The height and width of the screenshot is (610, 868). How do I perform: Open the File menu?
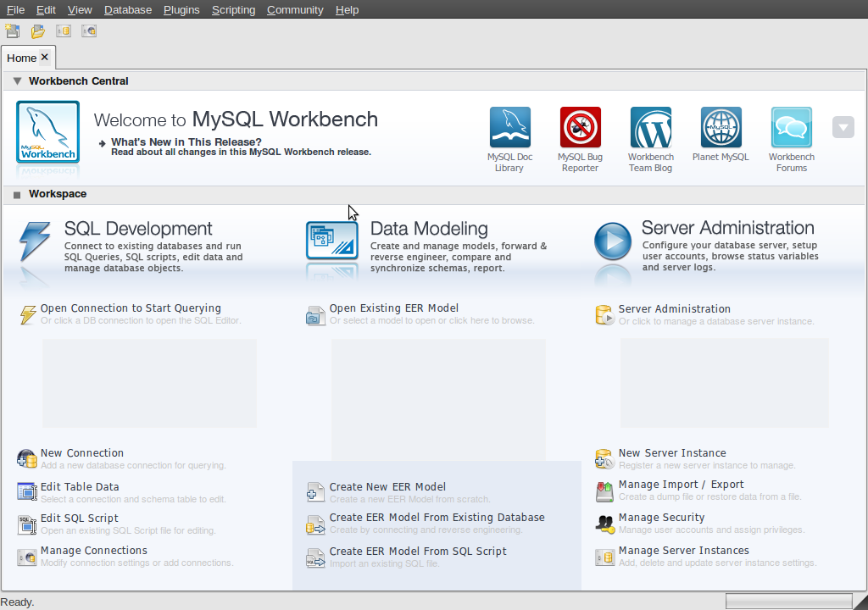15,10
